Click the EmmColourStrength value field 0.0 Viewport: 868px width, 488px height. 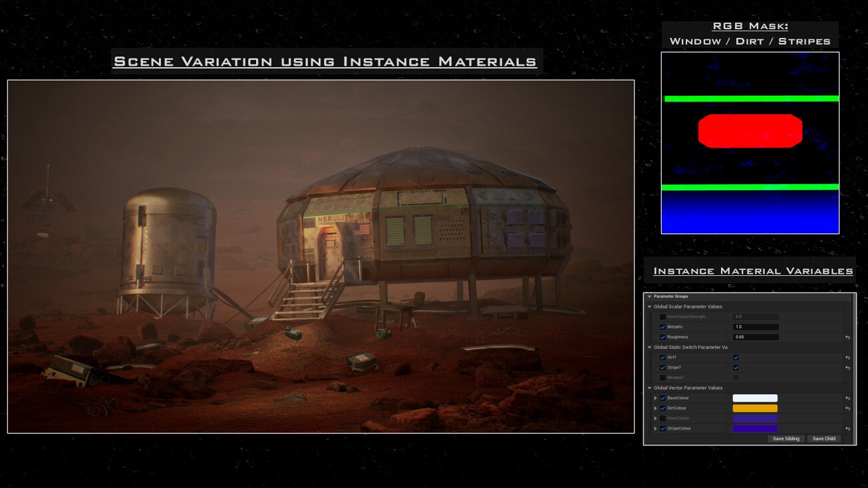(756, 316)
